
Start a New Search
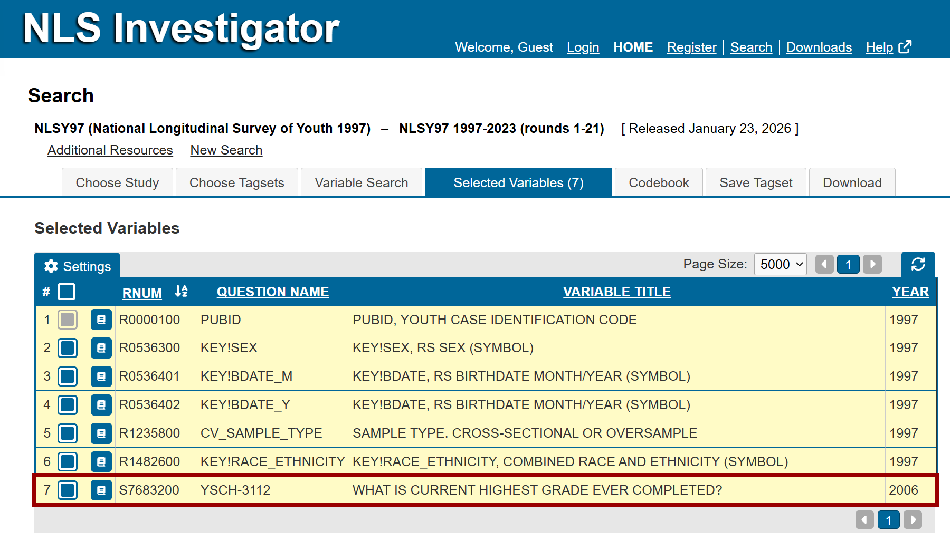click(226, 150)
